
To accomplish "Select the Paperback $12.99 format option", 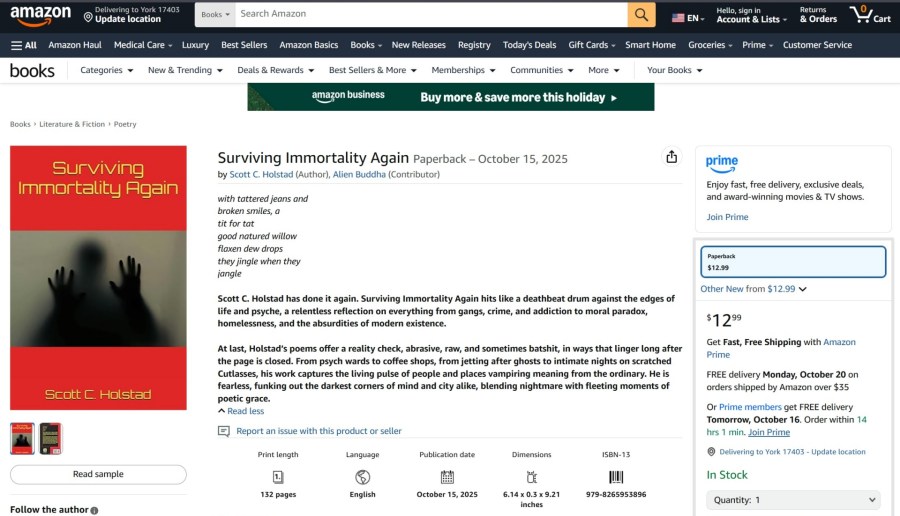I will pyautogui.click(x=792, y=262).
